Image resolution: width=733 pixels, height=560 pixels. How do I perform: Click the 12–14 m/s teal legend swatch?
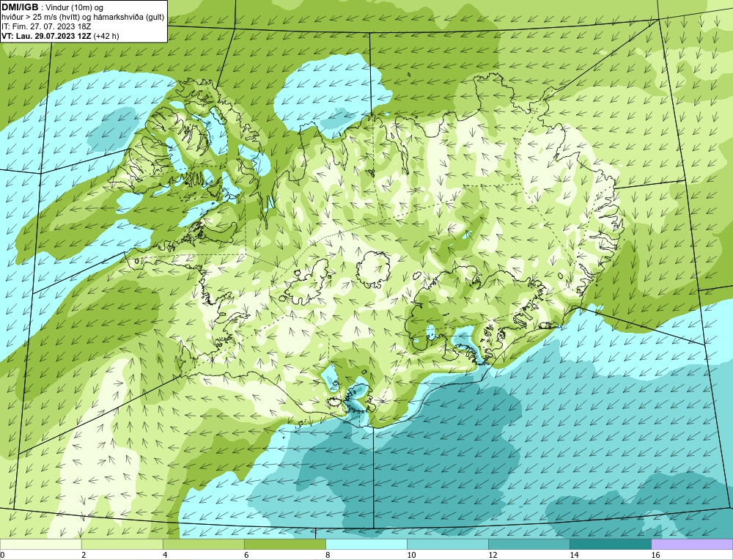(x=528, y=544)
